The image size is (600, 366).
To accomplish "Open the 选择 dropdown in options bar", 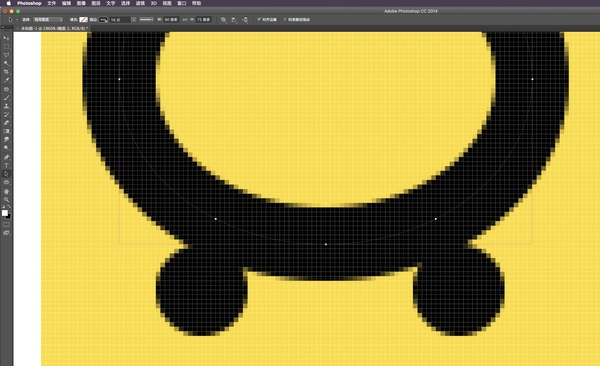I will [48, 20].
